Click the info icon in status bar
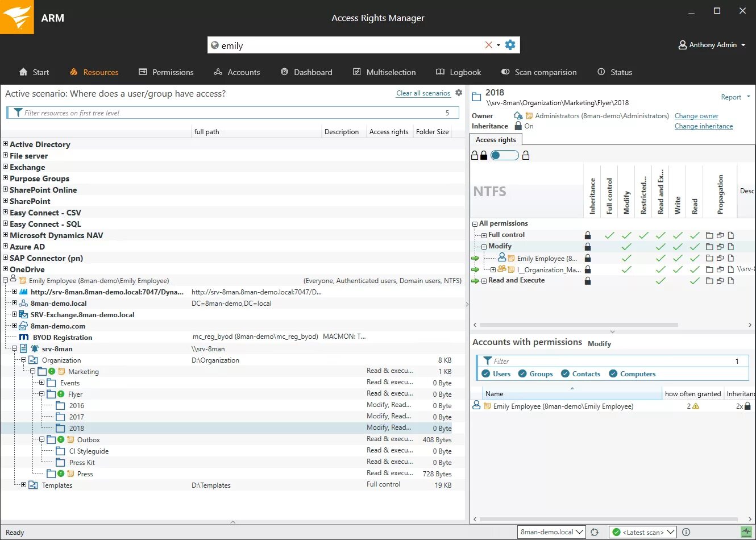756x540 pixels. click(x=686, y=532)
